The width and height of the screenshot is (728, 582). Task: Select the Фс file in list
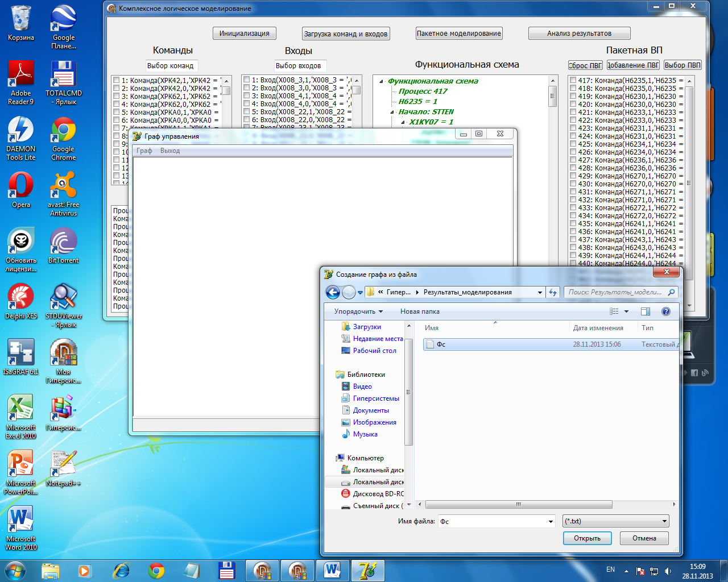(x=441, y=344)
